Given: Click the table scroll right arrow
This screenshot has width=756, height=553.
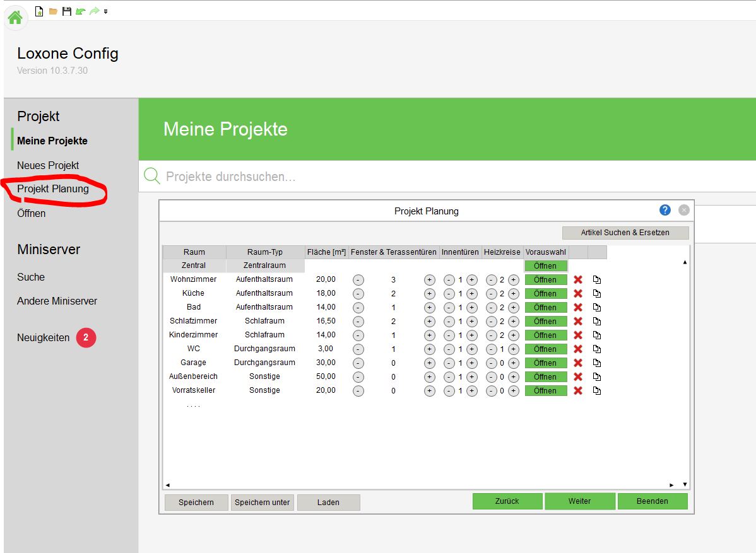Looking at the screenshot, I should pyautogui.click(x=671, y=485).
